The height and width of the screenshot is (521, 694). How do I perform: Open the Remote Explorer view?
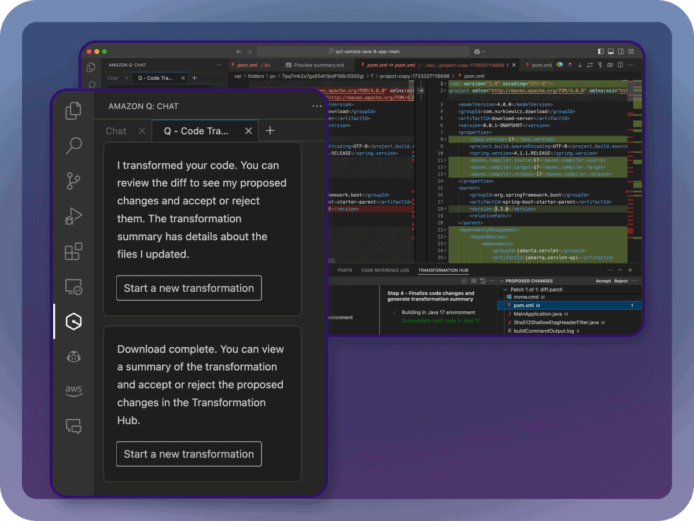tap(73, 286)
